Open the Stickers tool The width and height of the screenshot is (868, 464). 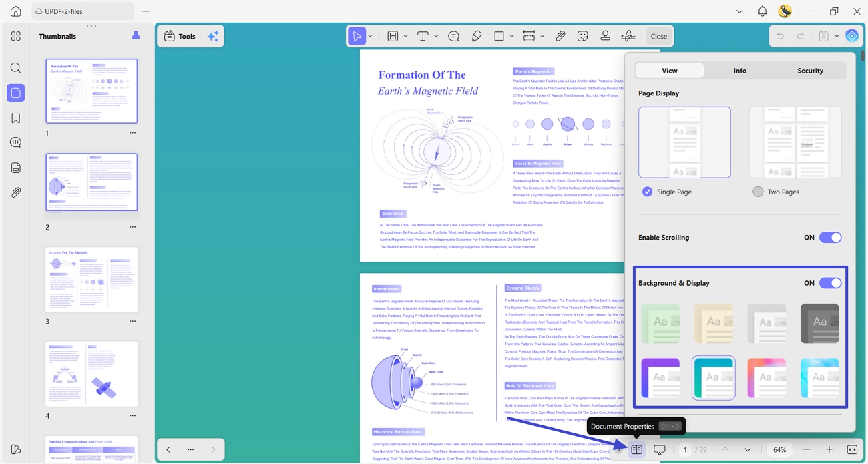[583, 36]
